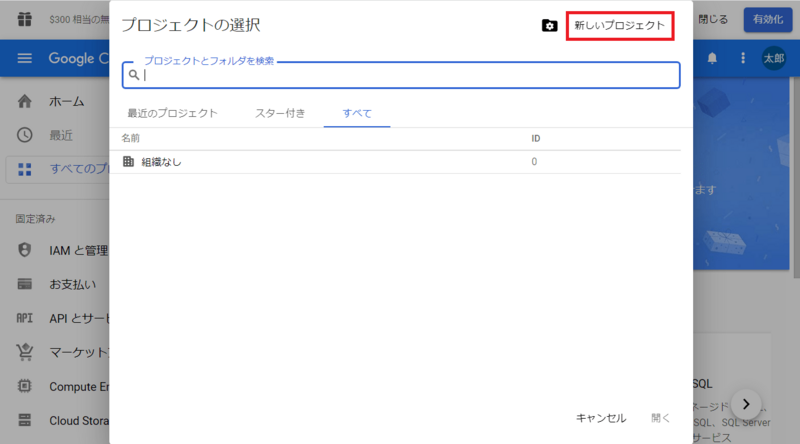The image size is (800, 444).
Task: Click the 新しいプロジェクト button
Action: coord(619,26)
